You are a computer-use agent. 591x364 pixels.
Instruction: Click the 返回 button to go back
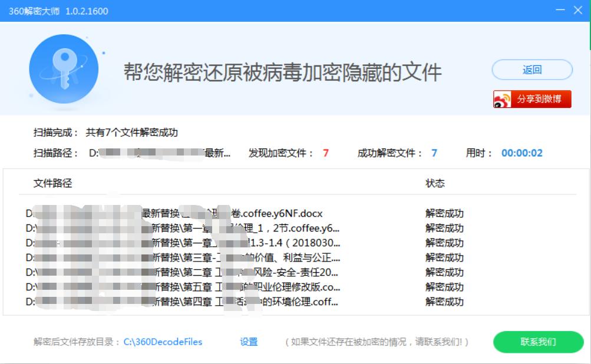[533, 70]
